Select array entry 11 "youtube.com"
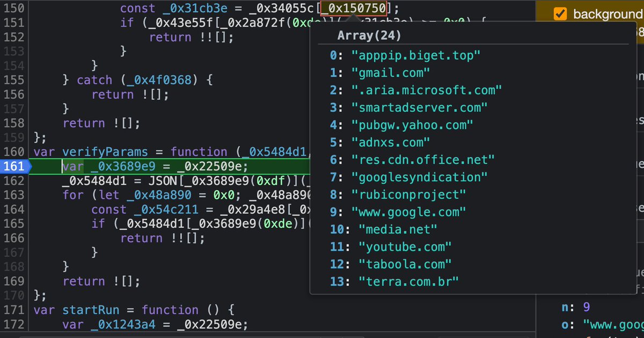This screenshot has width=644, height=338. click(391, 247)
